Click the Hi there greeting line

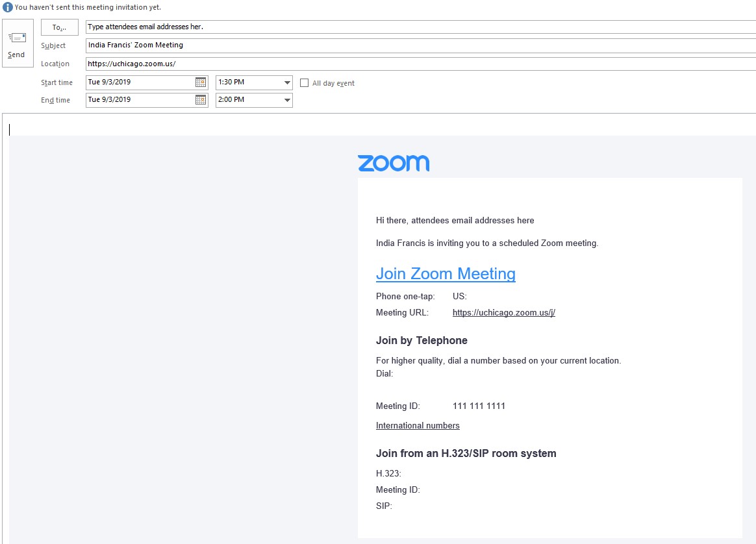coord(455,221)
